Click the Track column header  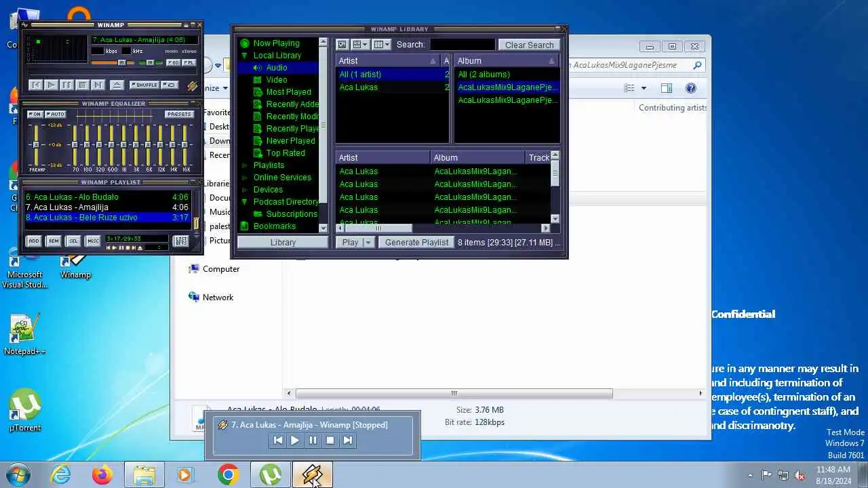click(x=539, y=158)
